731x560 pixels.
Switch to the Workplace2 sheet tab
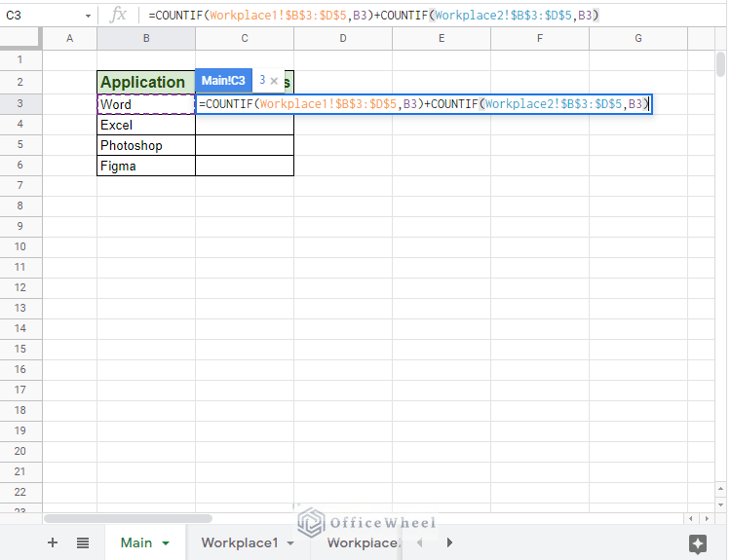click(x=364, y=542)
